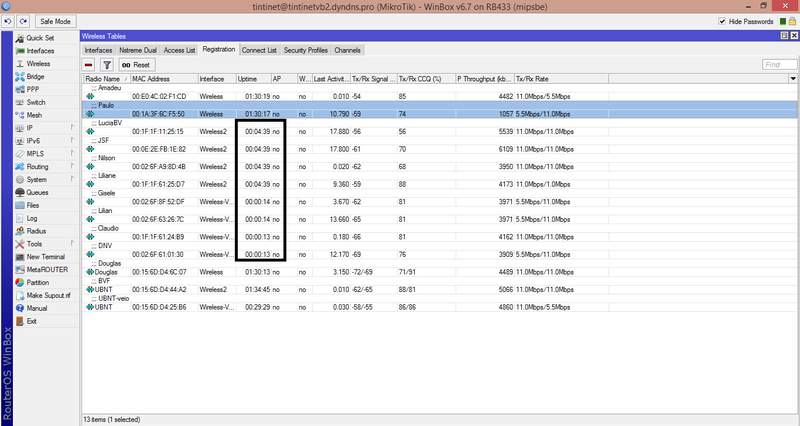Expand the IP submenu
The height and width of the screenshot is (426, 800).
pyautogui.click(x=72, y=128)
